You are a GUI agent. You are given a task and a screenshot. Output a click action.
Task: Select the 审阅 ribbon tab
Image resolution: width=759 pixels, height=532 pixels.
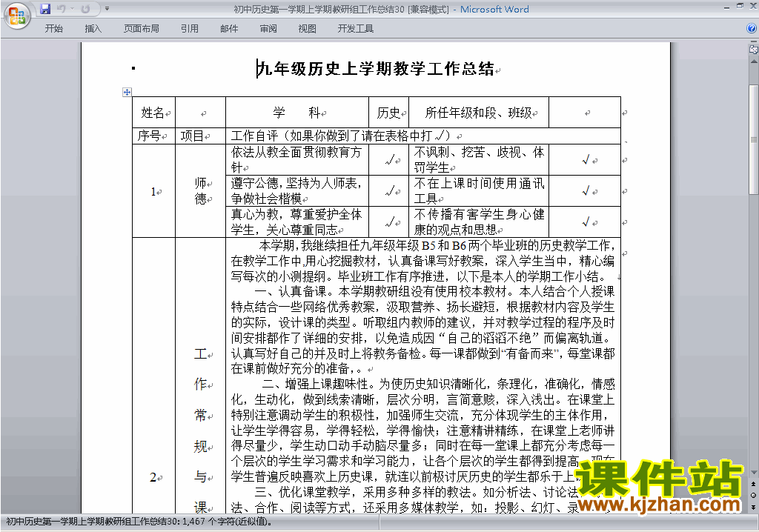point(268,29)
